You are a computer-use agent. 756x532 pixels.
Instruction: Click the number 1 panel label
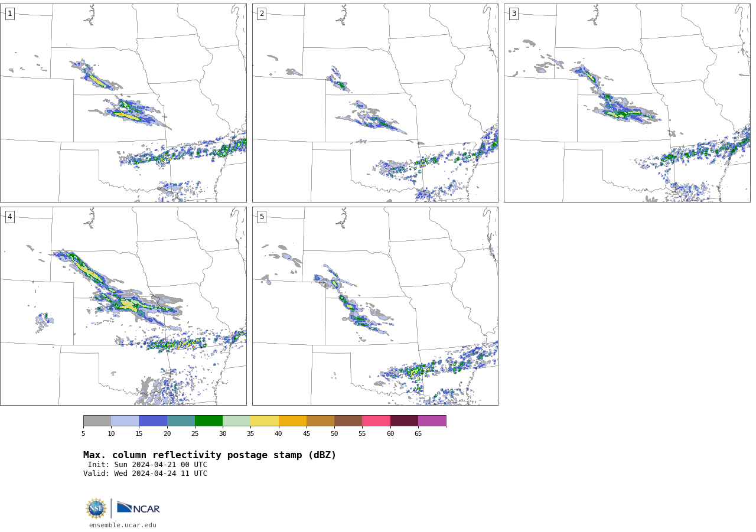click(9, 14)
